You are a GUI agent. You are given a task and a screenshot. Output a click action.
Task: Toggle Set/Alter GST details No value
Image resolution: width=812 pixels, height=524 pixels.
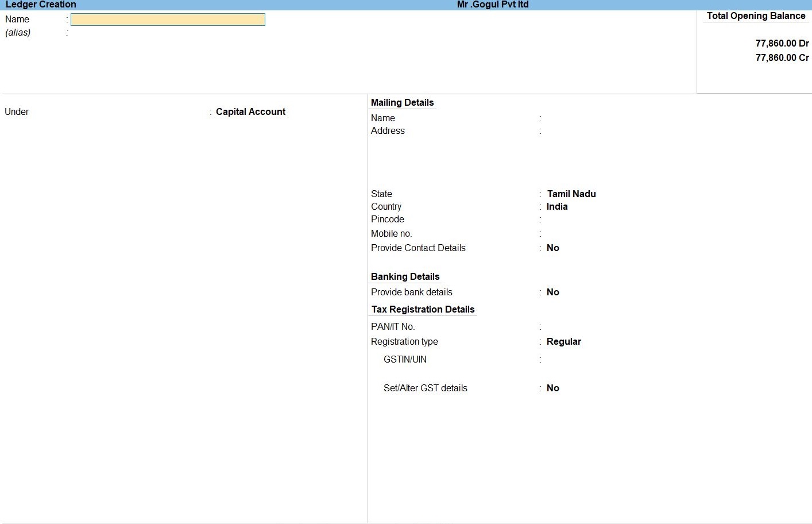[x=552, y=388]
